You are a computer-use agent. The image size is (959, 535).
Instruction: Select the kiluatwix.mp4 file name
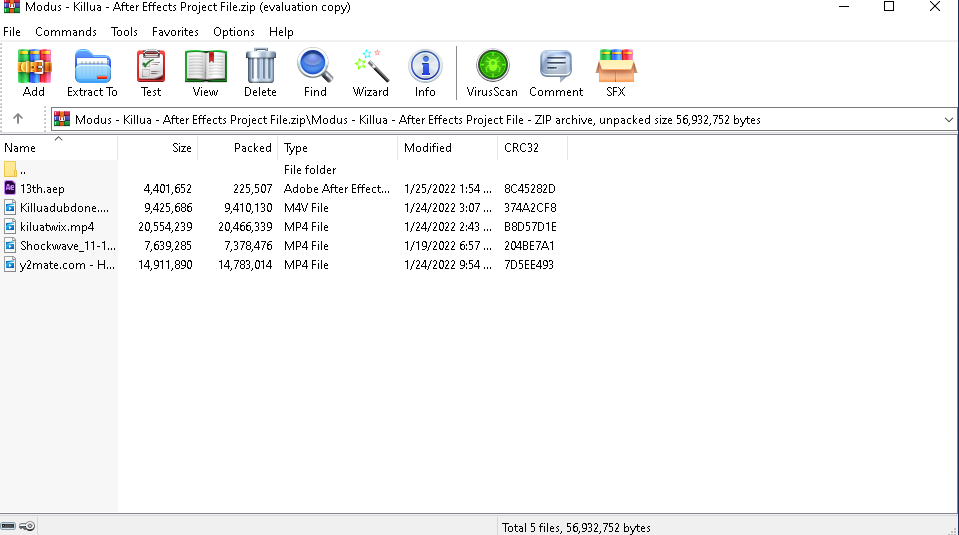[x=57, y=227]
